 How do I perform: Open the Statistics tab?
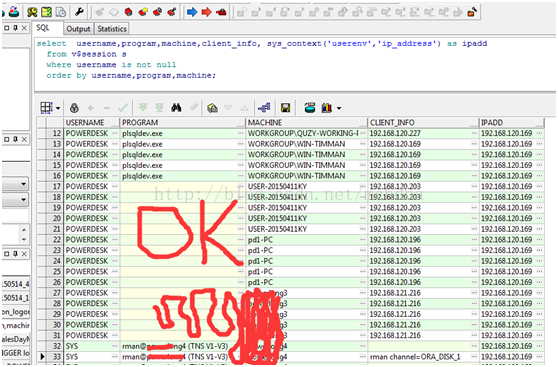click(112, 29)
